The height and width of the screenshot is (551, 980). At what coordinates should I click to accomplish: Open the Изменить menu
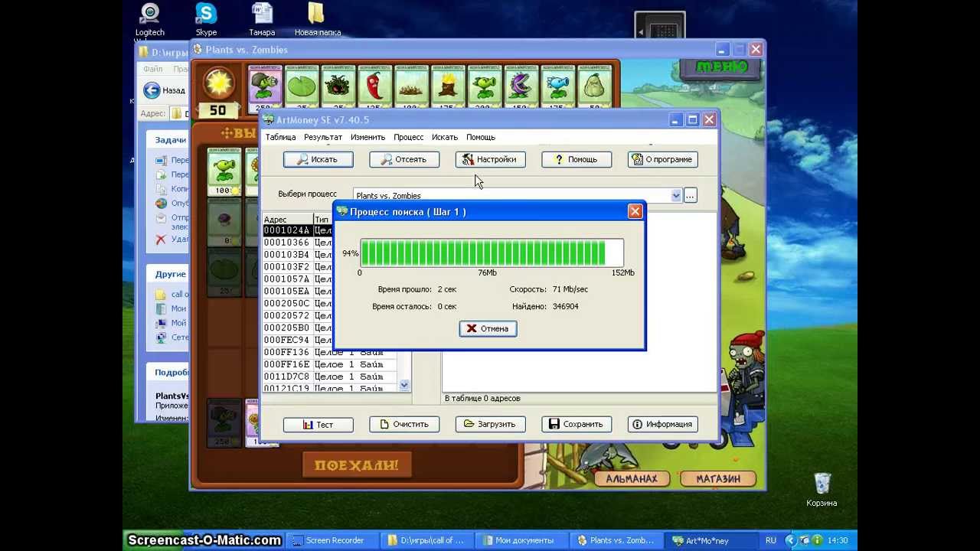click(367, 137)
